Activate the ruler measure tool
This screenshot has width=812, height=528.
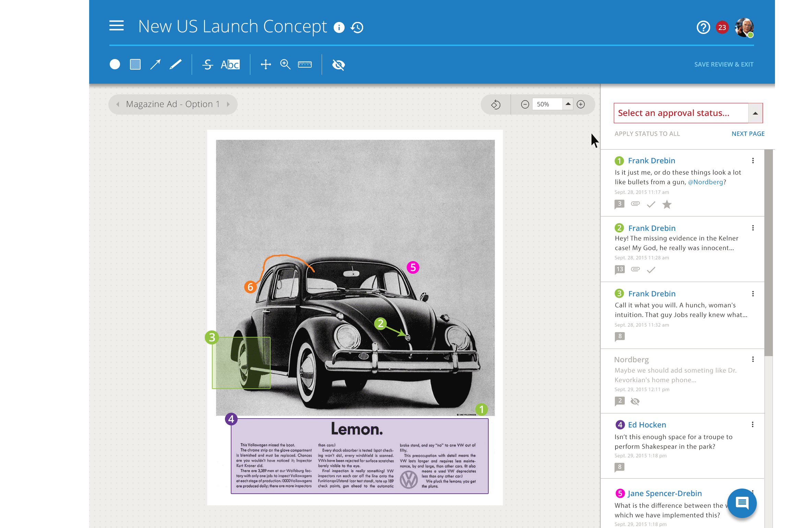pyautogui.click(x=304, y=64)
